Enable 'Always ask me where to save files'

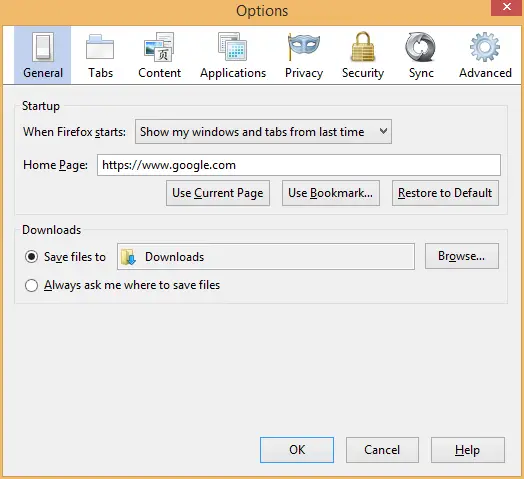pyautogui.click(x=31, y=285)
